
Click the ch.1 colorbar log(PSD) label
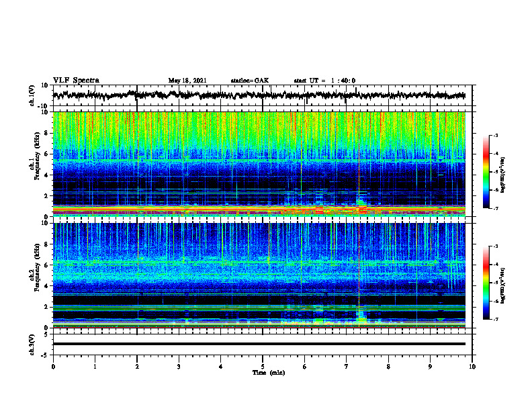pyautogui.click(x=502, y=175)
